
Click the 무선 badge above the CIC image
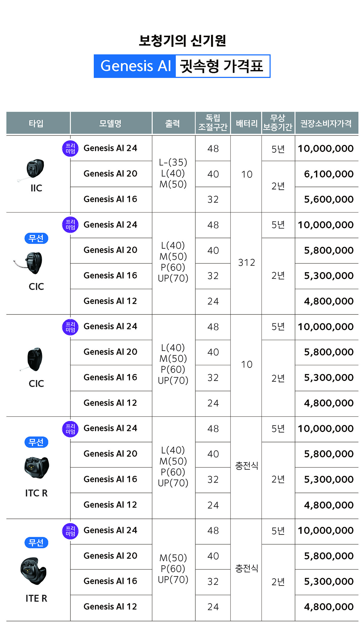tap(36, 238)
